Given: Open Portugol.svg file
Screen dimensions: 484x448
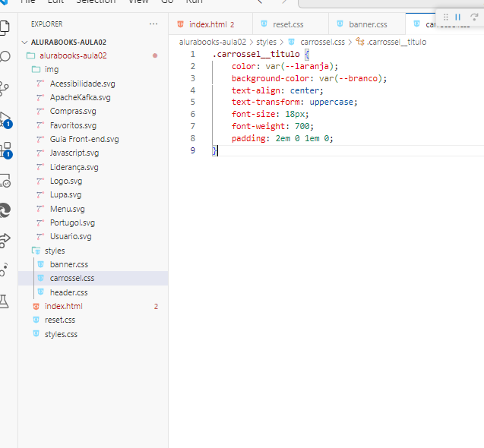Looking at the screenshot, I should click(93, 222).
